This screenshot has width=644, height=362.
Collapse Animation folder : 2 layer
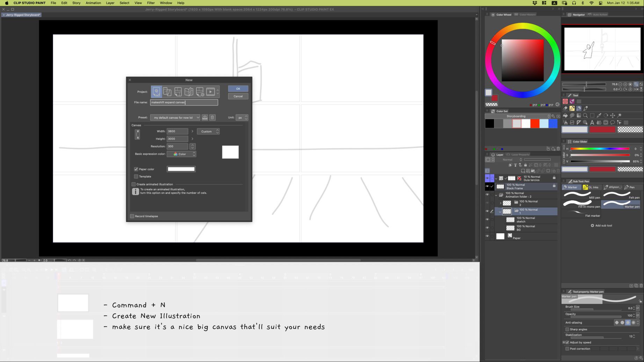[496, 195]
